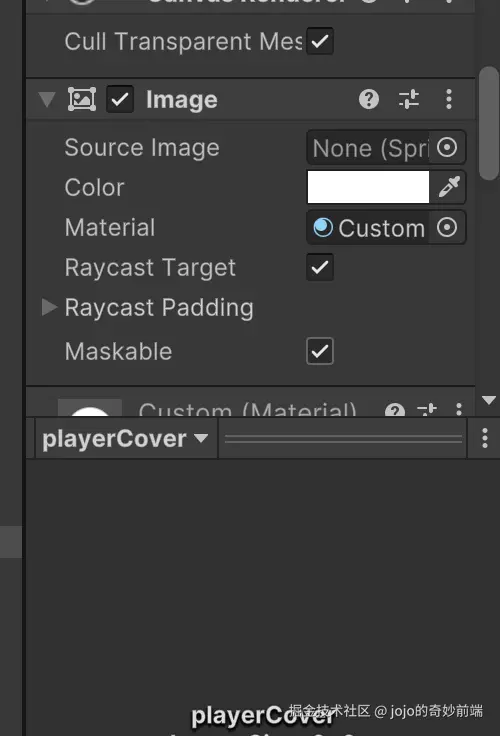
Task: Click the Color white swatch field
Action: coord(368,187)
